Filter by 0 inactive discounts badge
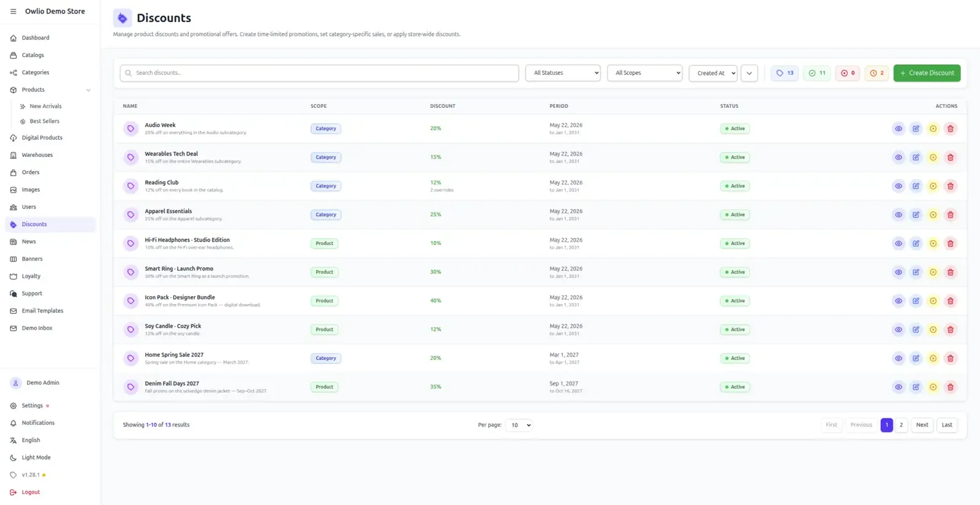 point(848,73)
